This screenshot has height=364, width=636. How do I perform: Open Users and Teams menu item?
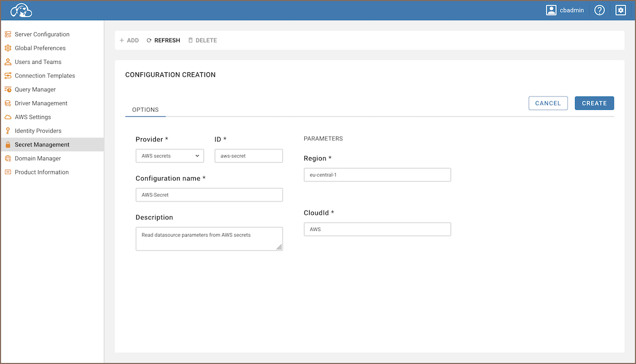(x=38, y=62)
